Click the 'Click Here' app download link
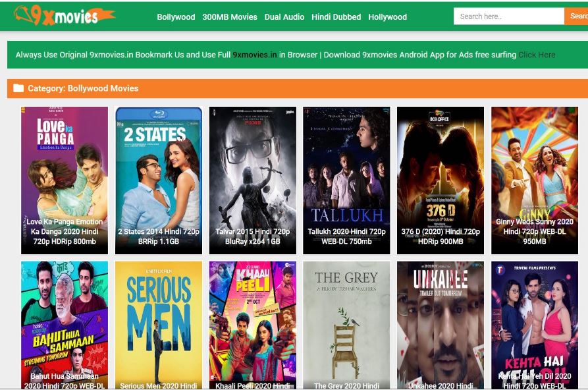Screen dimensions: 588x390 [x=537, y=55]
